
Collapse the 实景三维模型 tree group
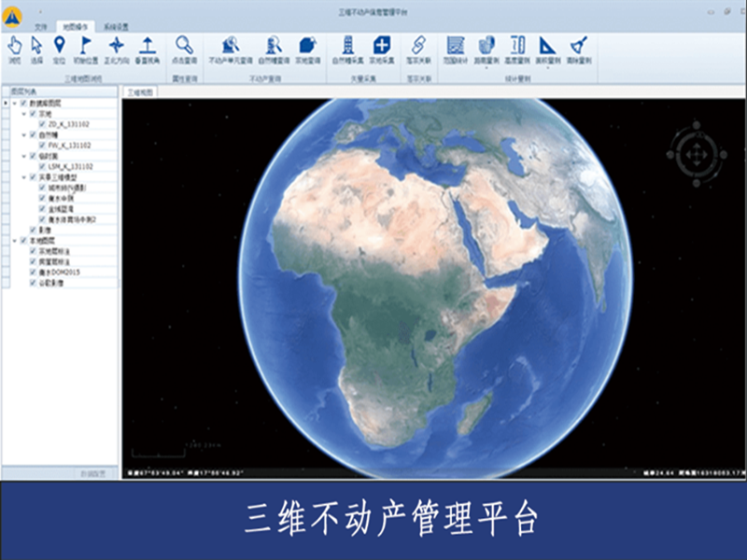point(25,176)
